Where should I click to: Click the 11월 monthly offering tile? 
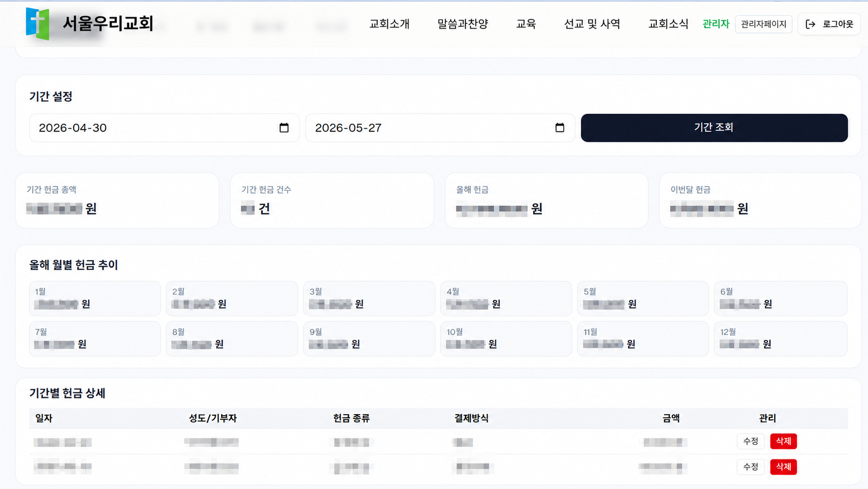tap(643, 339)
